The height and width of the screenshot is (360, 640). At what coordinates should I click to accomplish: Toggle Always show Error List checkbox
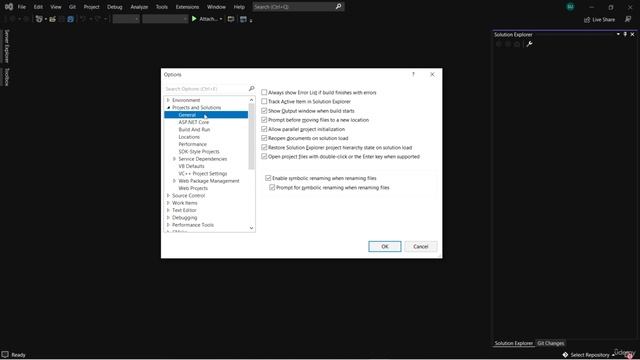pyautogui.click(x=264, y=92)
